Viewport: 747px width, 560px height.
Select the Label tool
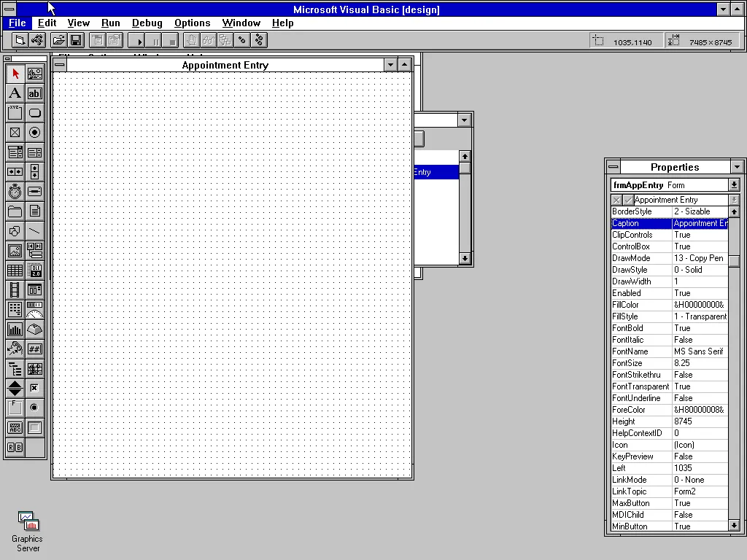tap(15, 93)
